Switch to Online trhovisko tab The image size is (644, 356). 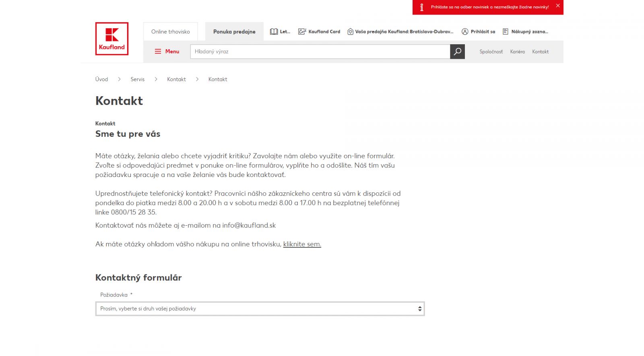[170, 32]
